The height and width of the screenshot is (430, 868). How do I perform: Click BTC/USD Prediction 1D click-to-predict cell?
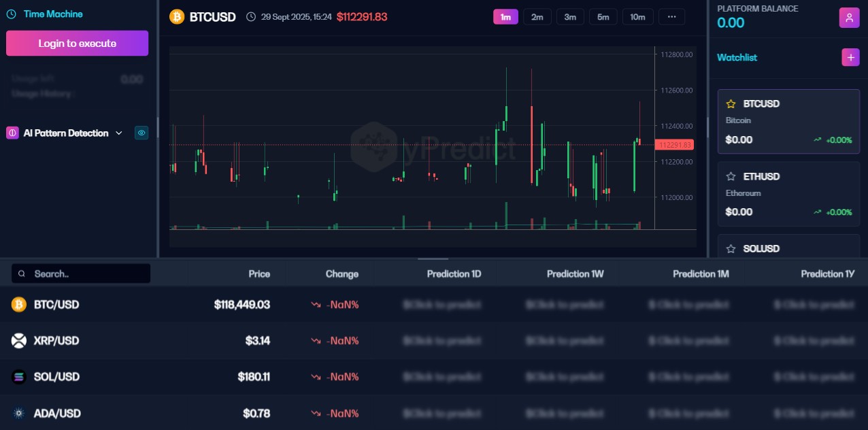[x=441, y=305]
